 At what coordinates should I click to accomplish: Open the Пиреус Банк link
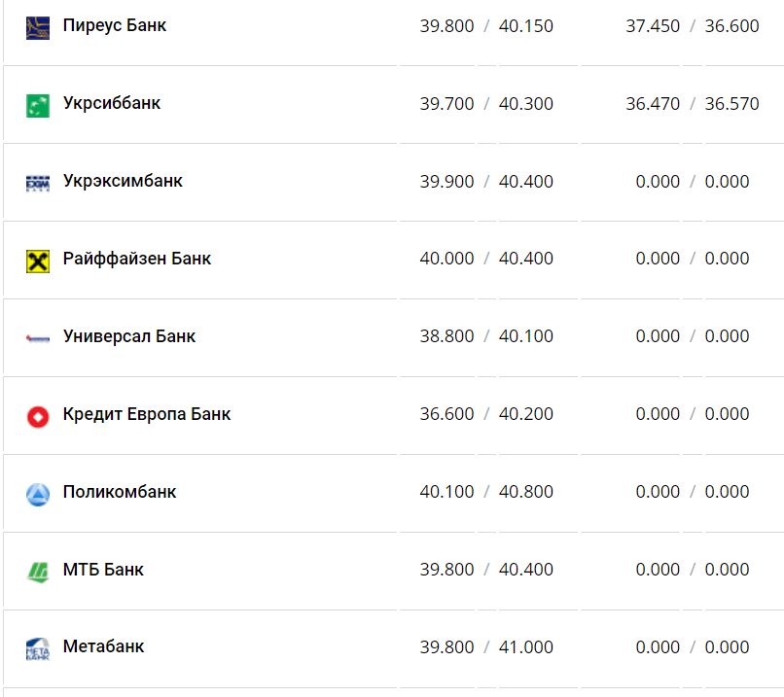115,25
